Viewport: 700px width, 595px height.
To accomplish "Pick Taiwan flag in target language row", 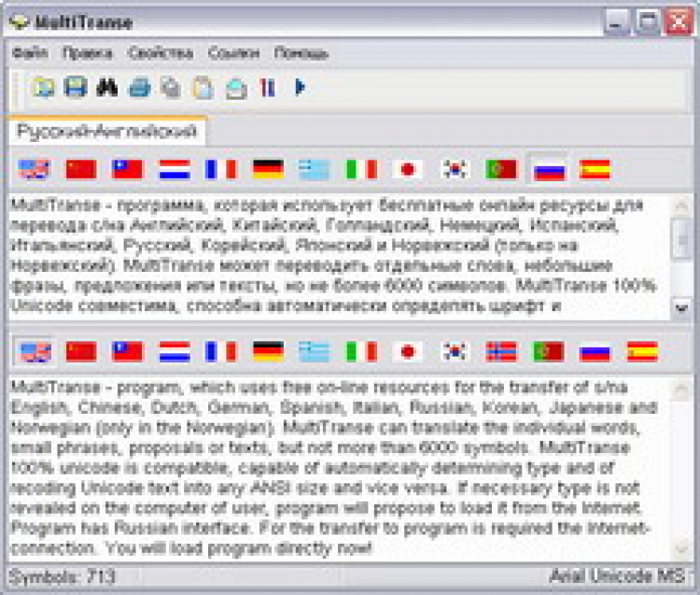I will tap(128, 351).
